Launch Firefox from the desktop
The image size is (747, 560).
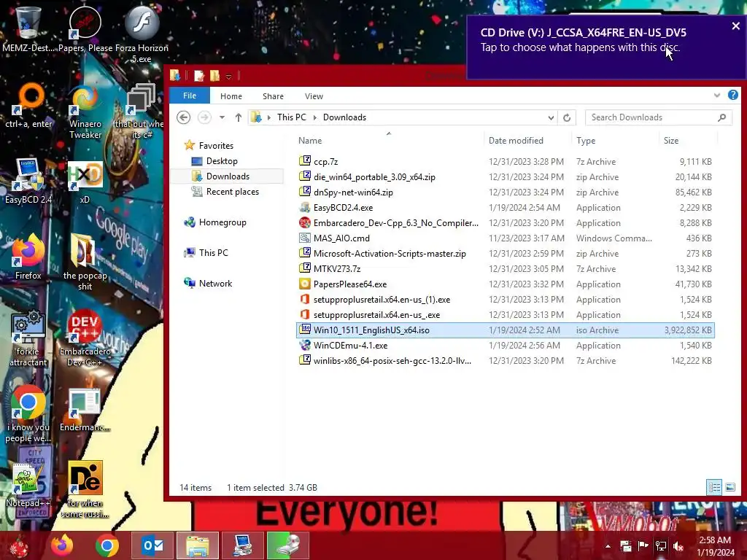tap(28, 257)
